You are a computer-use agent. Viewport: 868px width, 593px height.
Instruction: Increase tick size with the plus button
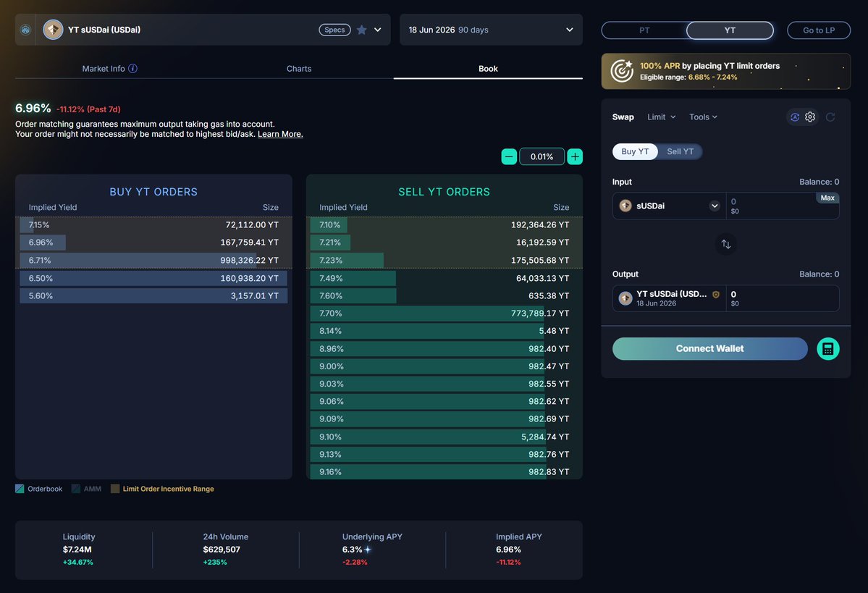(x=575, y=156)
